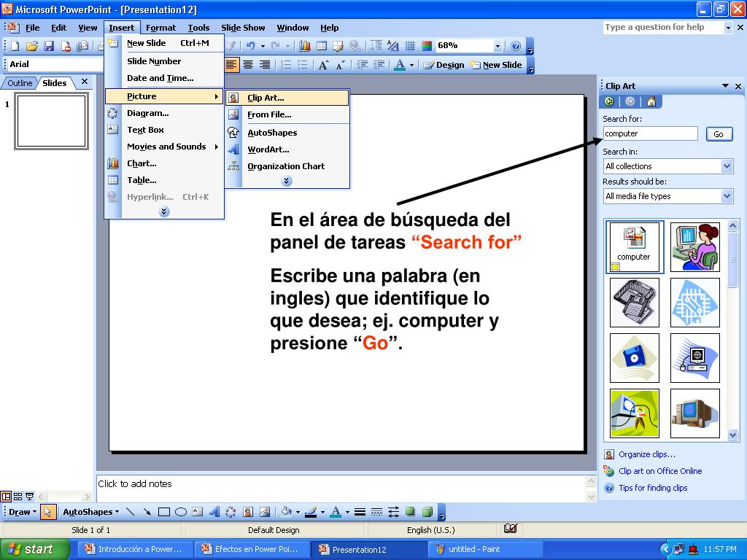This screenshot has width=747, height=560.
Task: Click the Design toolbar button
Action: pyautogui.click(x=444, y=65)
